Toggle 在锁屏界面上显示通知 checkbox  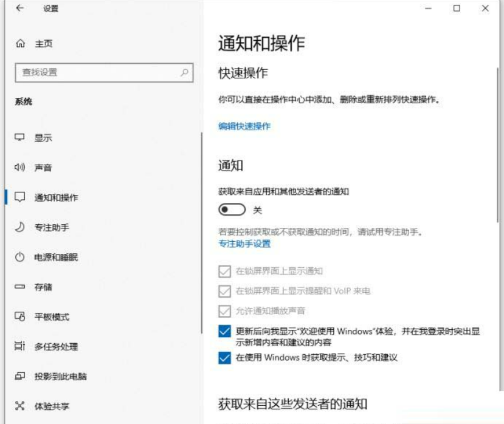224,272
